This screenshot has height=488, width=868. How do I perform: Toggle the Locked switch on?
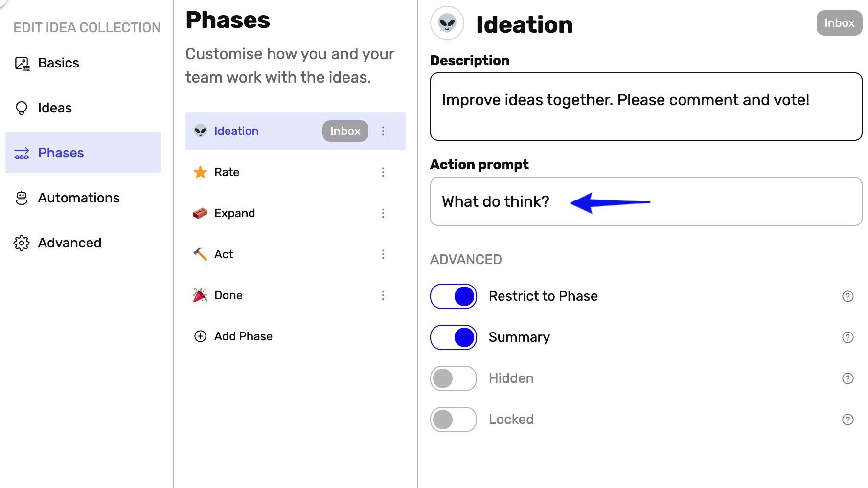(453, 419)
